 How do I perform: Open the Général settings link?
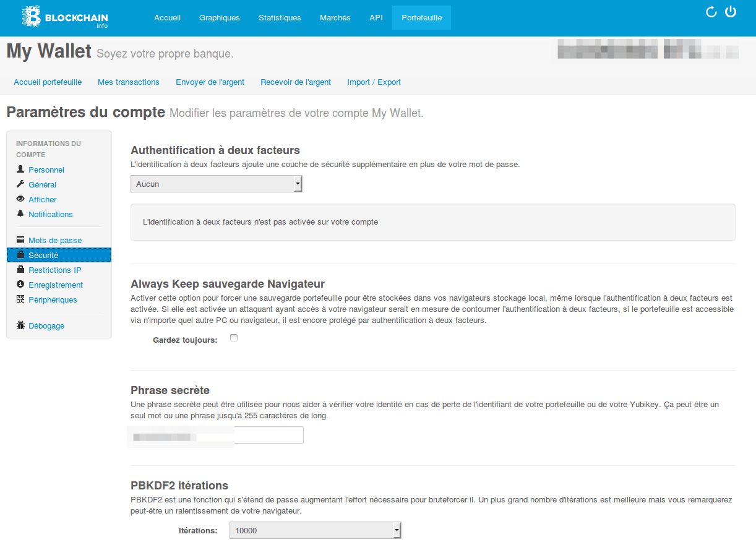pyautogui.click(x=43, y=184)
